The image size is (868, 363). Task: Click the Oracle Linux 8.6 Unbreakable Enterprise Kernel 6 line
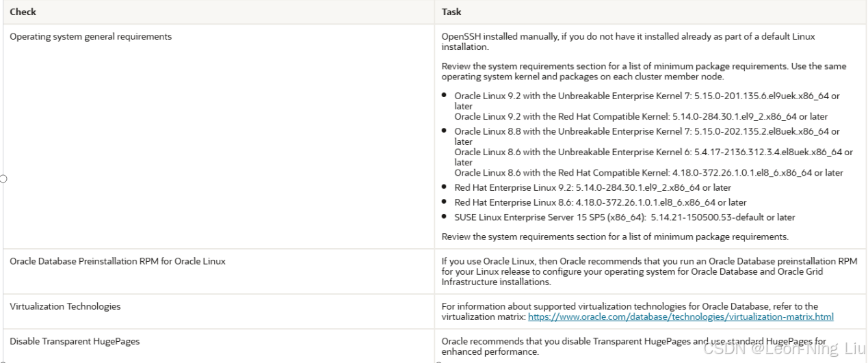pos(653,157)
